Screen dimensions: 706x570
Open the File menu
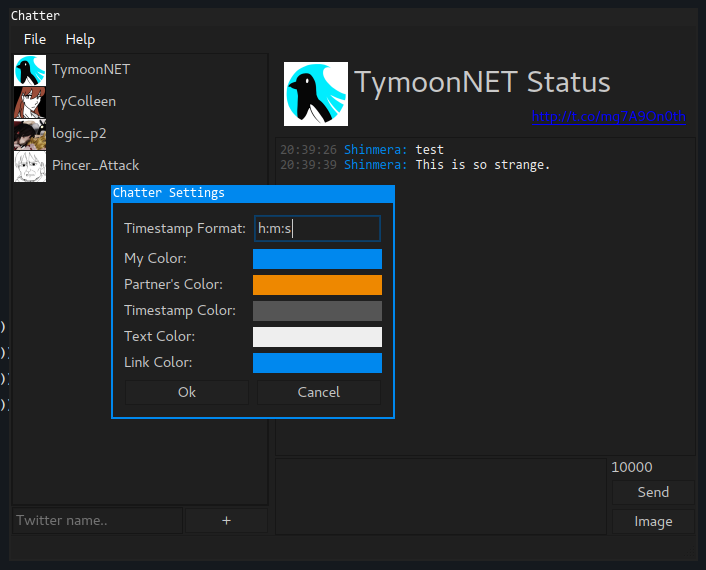[35, 39]
